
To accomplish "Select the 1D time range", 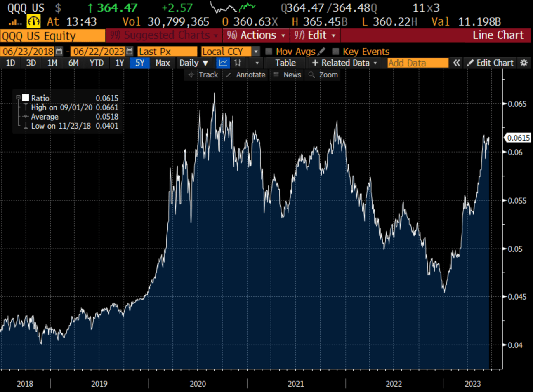I will 10,63.
